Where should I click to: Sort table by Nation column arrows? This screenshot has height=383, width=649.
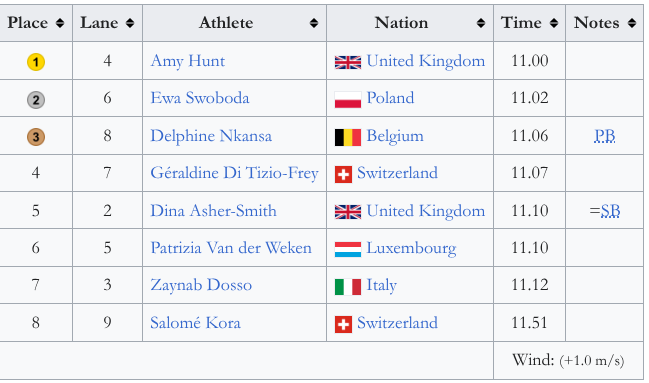point(481,23)
